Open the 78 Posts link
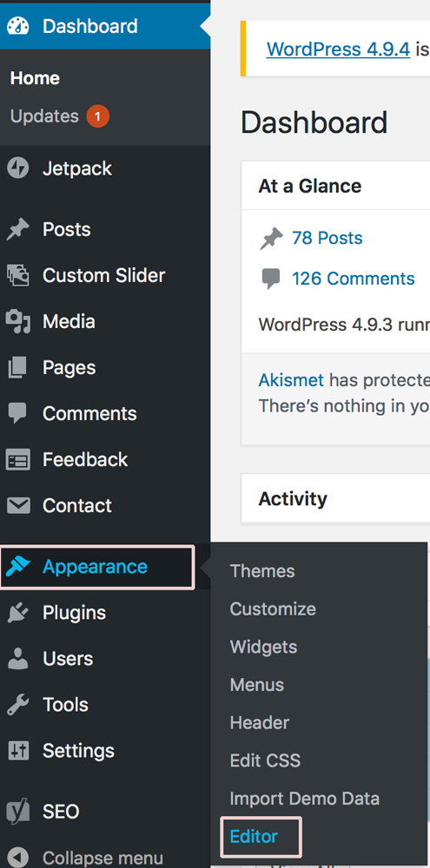 point(327,238)
